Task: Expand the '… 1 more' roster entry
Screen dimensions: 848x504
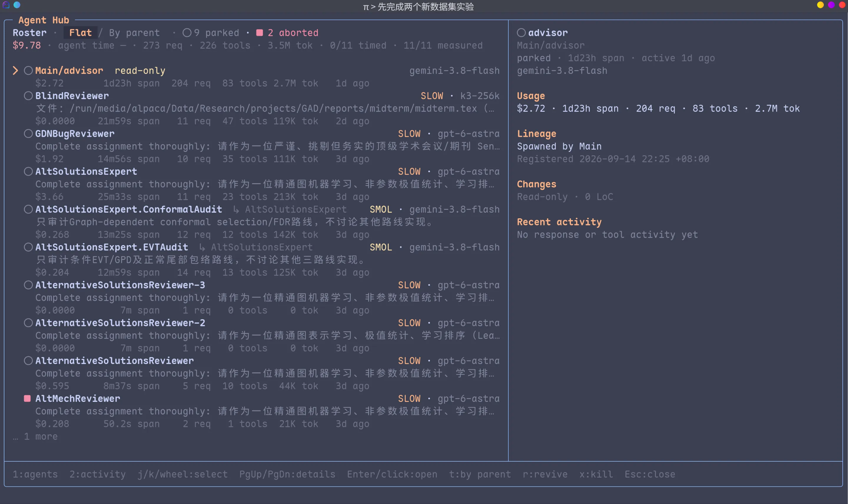Action: click(x=35, y=437)
